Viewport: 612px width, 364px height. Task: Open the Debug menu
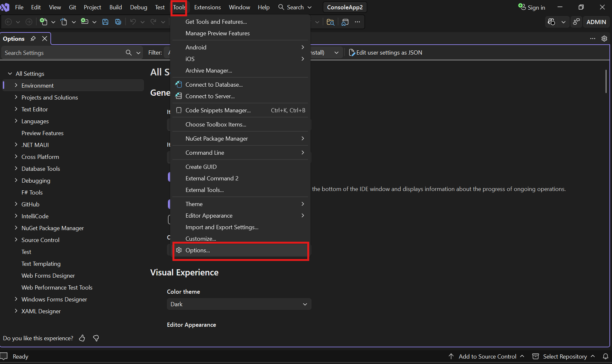click(139, 7)
